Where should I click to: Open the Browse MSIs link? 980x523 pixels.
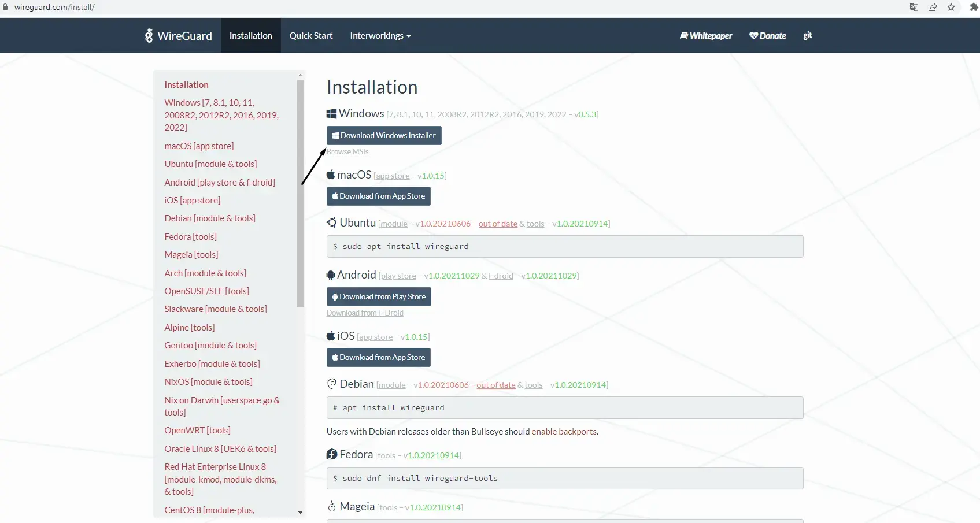(x=347, y=151)
